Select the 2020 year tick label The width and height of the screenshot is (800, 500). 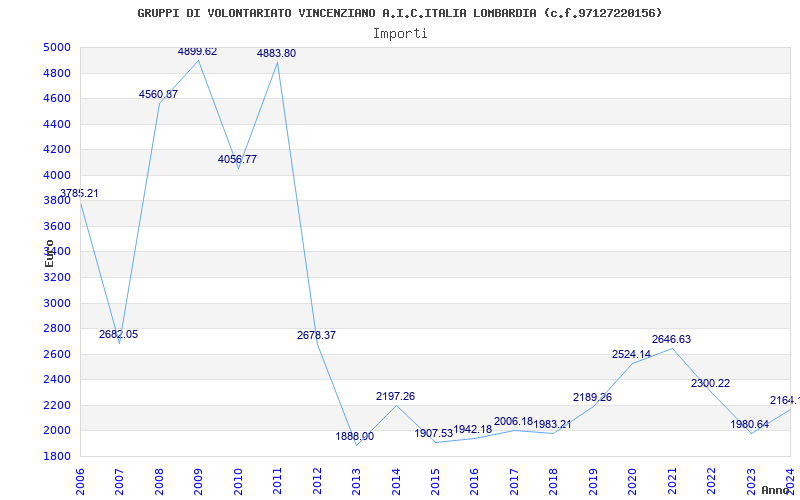(634, 481)
